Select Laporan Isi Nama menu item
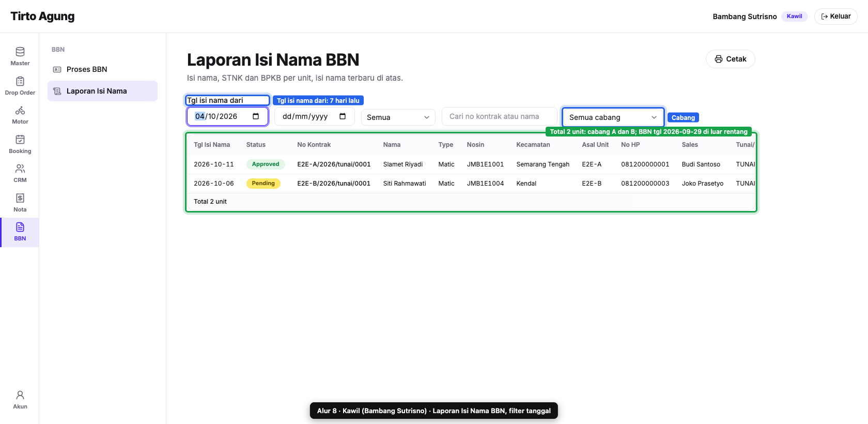This screenshot has height=424, width=868. [x=102, y=91]
